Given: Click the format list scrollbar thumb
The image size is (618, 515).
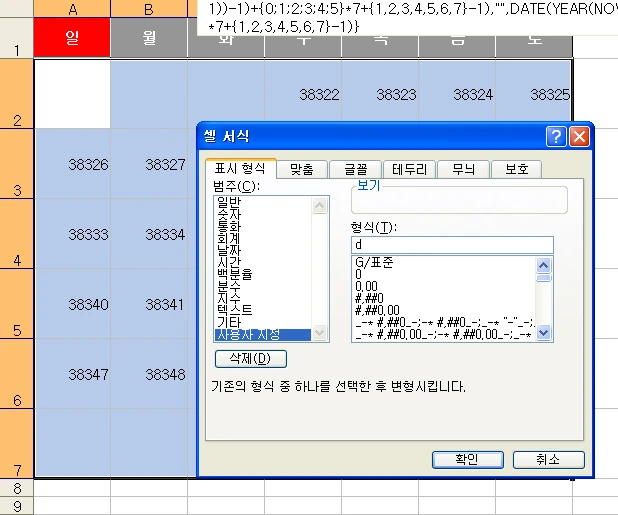Looking at the screenshot, I should [544, 278].
